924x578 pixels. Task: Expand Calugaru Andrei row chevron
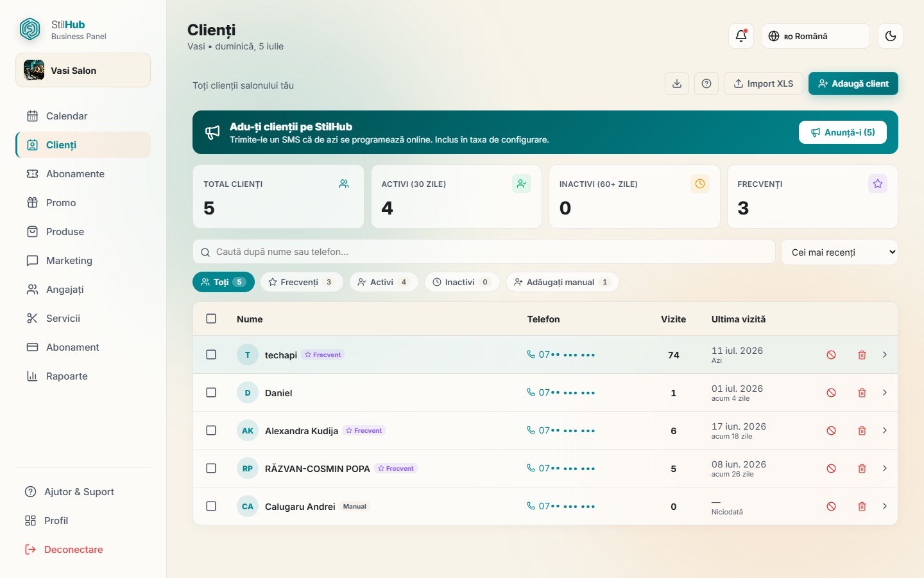coord(885,506)
